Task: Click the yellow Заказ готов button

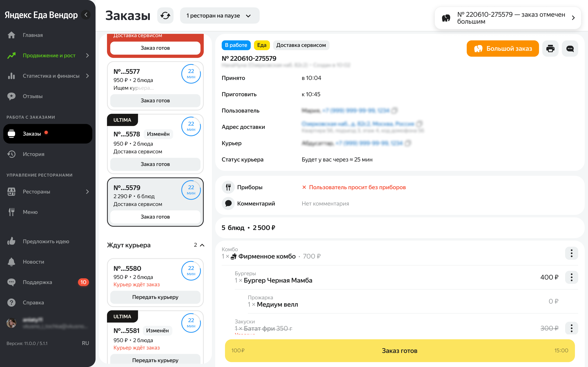Action: (x=400, y=351)
